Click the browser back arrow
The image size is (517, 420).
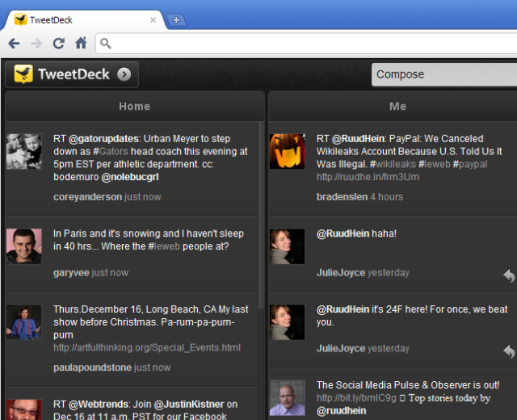pos(15,43)
